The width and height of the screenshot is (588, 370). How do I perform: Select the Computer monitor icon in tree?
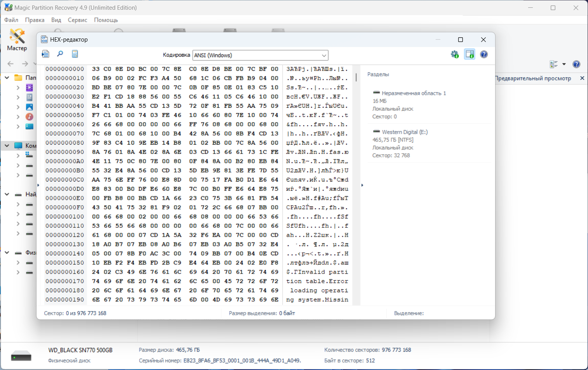(x=18, y=146)
